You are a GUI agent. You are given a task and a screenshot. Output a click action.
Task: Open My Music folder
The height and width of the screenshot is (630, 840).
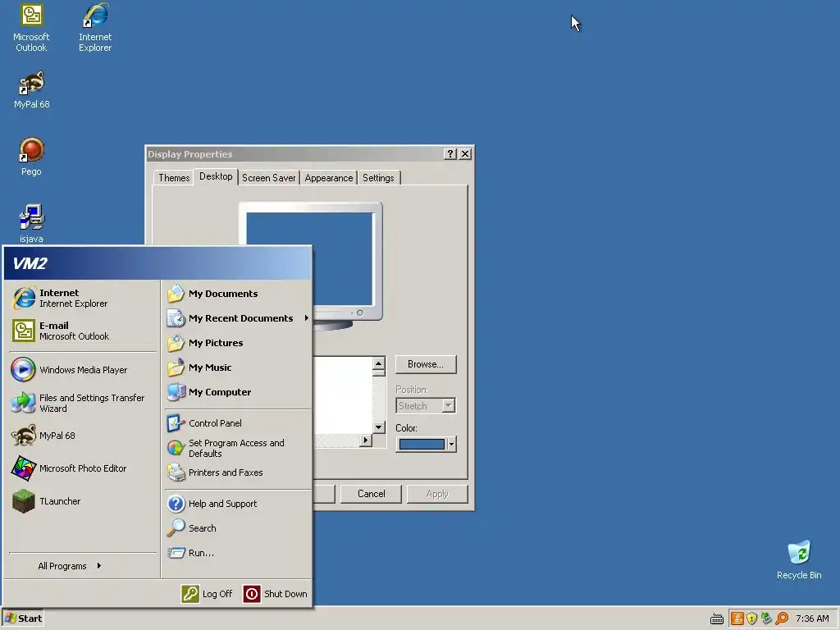pyautogui.click(x=238, y=367)
